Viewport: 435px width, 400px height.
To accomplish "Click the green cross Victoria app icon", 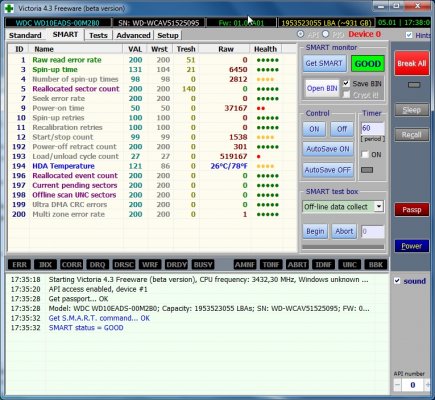I will [9, 8].
